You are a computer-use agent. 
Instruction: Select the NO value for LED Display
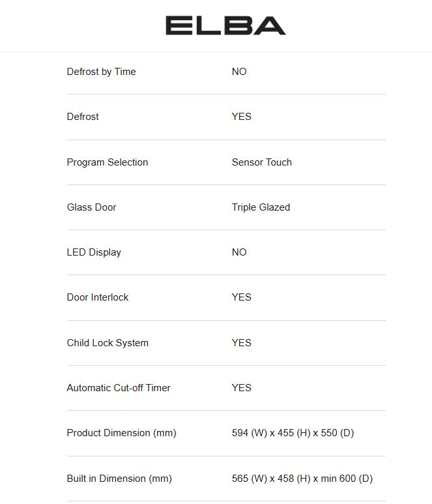(x=239, y=252)
